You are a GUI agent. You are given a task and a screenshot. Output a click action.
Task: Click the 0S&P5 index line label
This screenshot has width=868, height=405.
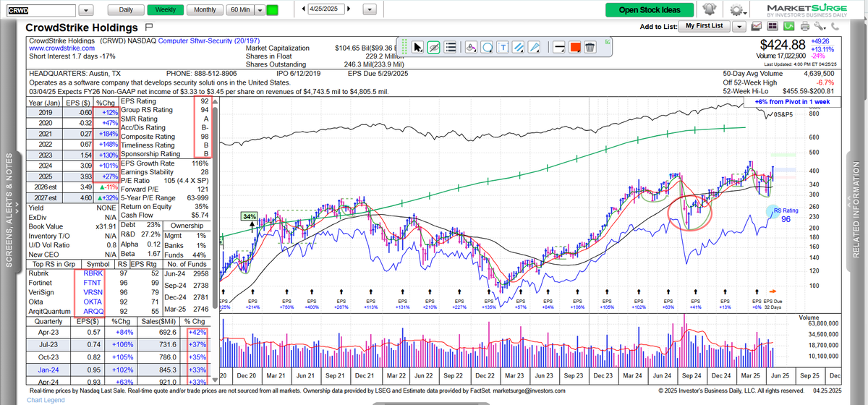(x=785, y=114)
